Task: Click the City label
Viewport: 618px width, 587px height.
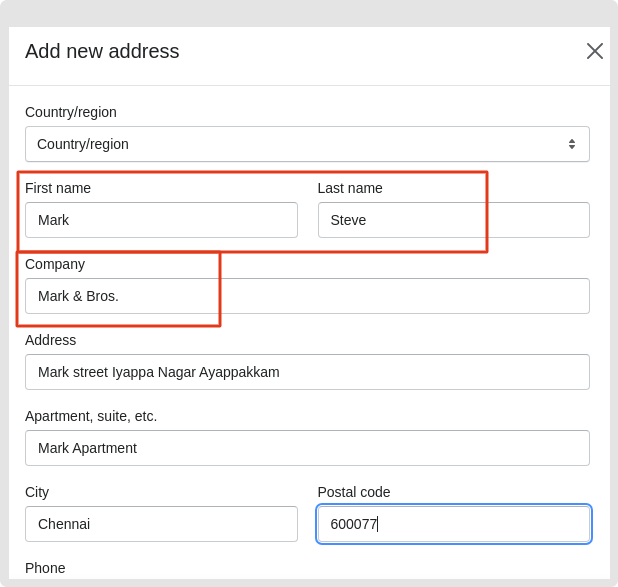Action: pos(37,492)
